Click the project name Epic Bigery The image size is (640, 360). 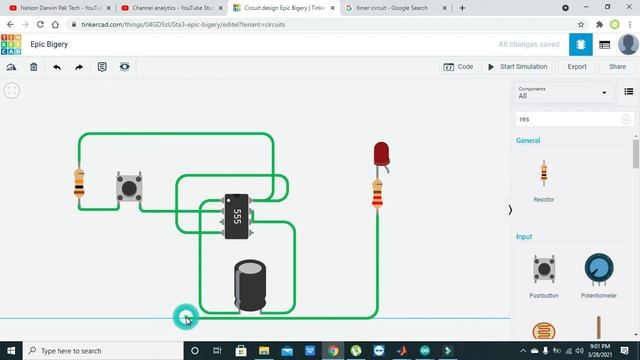click(x=49, y=44)
